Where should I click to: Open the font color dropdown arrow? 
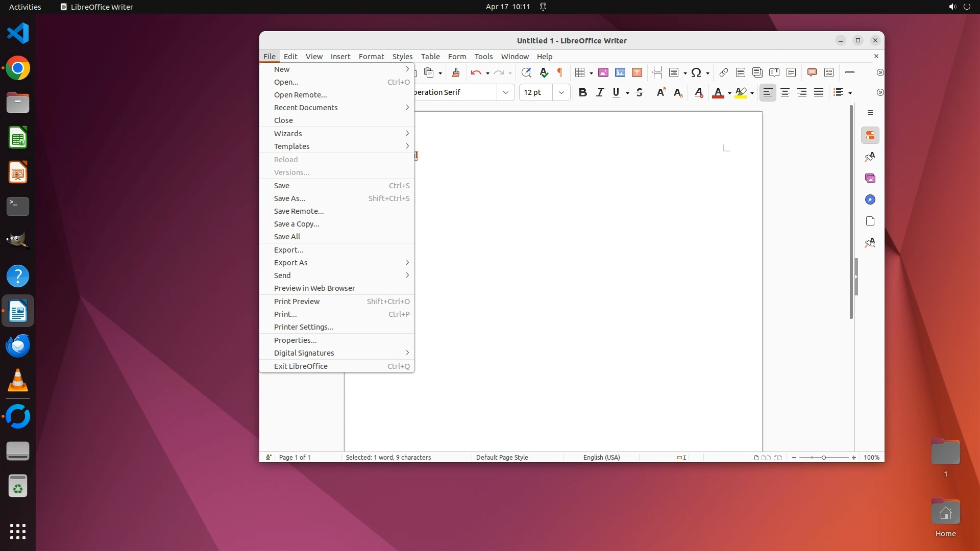729,93
